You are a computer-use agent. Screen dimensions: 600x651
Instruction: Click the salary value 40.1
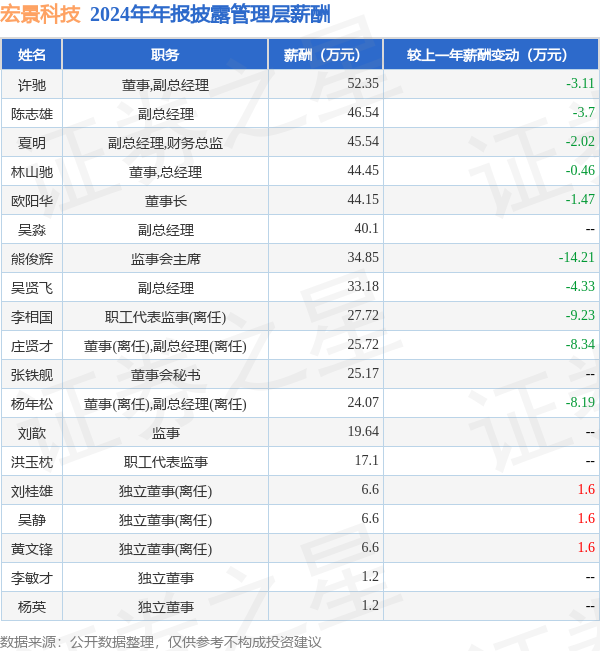click(x=366, y=228)
